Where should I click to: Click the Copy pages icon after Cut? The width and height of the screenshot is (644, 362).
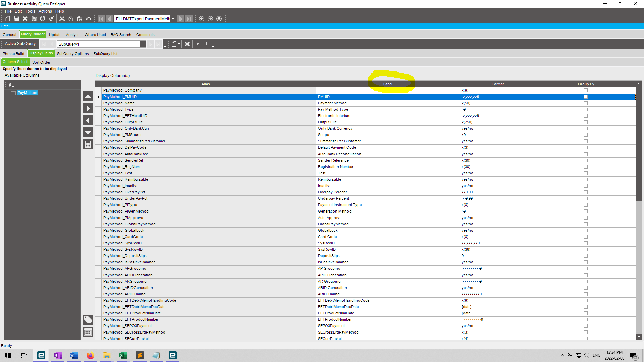point(71,19)
